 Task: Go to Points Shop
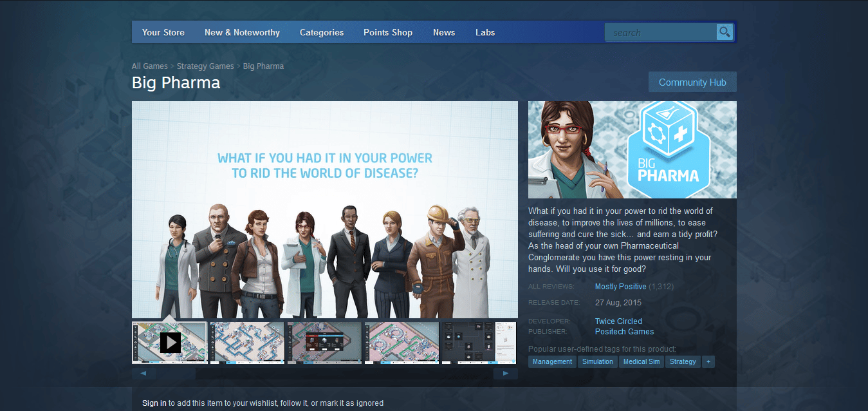tap(388, 32)
